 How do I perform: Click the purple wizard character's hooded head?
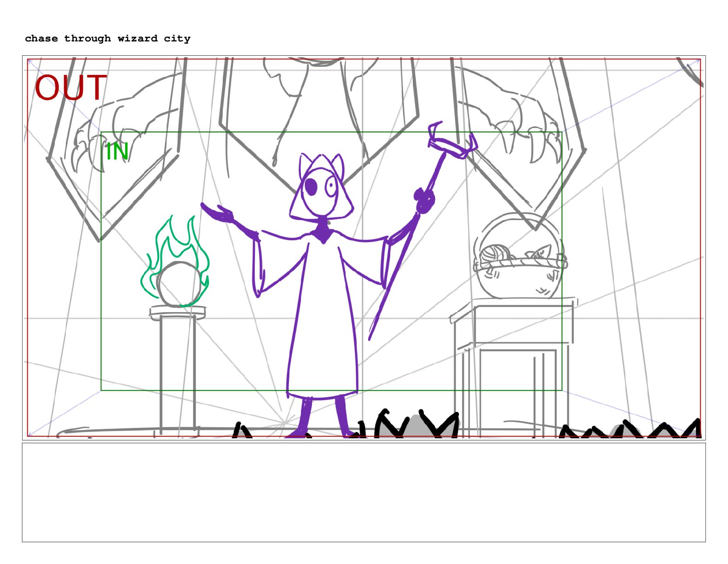tap(321, 187)
